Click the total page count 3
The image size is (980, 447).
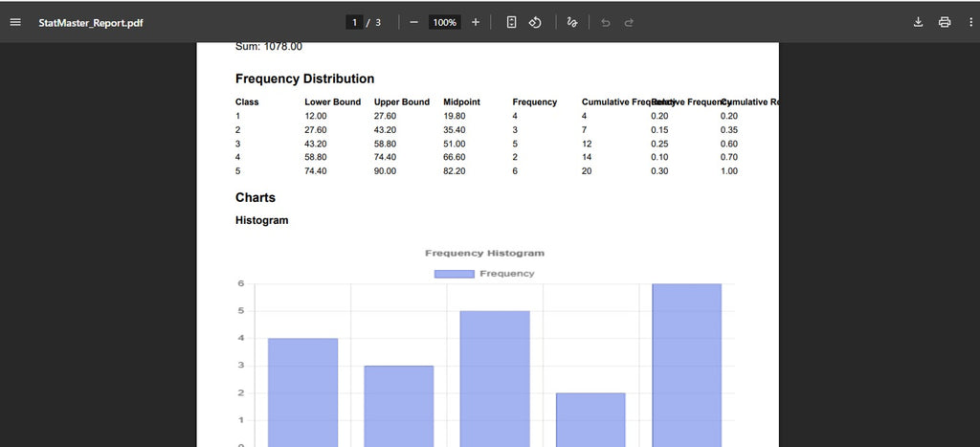pyautogui.click(x=377, y=23)
